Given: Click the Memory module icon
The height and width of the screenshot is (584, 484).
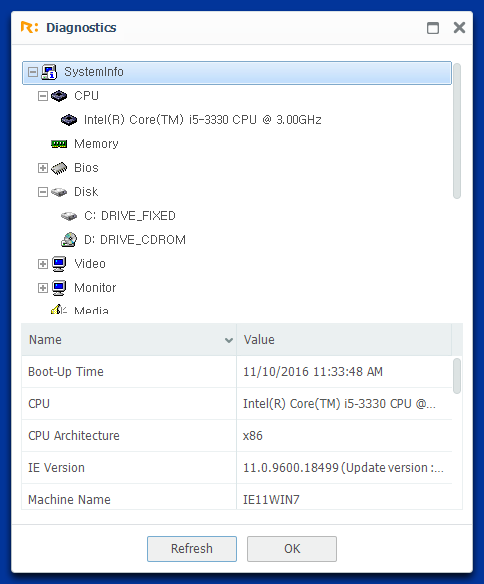Looking at the screenshot, I should 59,144.
